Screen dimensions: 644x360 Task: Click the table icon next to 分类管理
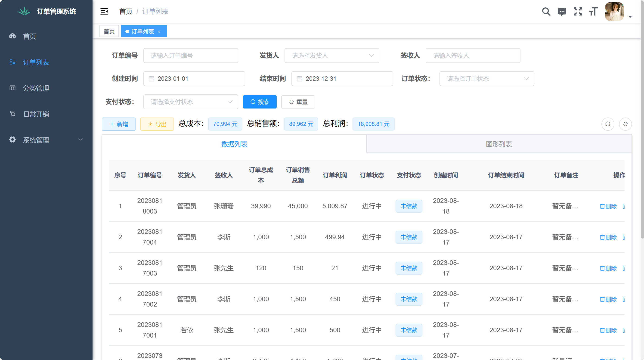click(x=12, y=88)
